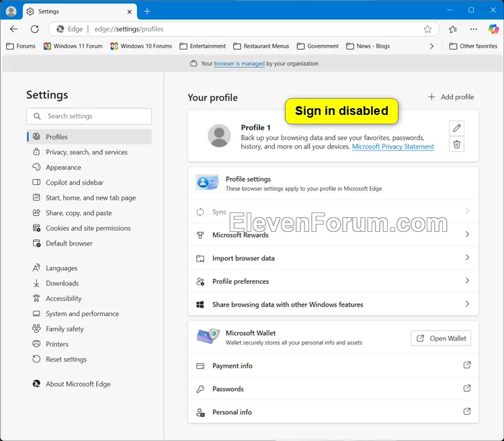Viewport: 504px width, 441px height.
Task: Click Add profile button
Action: point(451,97)
